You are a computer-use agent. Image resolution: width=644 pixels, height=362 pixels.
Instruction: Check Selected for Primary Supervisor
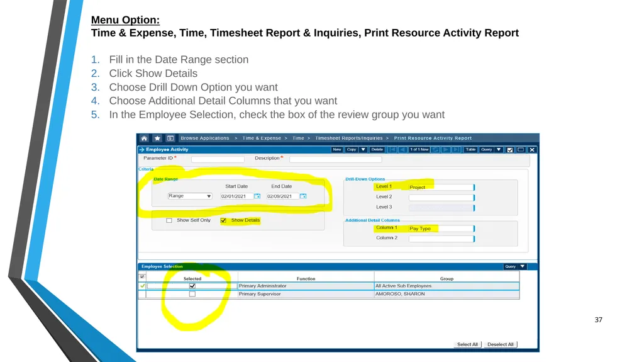[x=192, y=294]
